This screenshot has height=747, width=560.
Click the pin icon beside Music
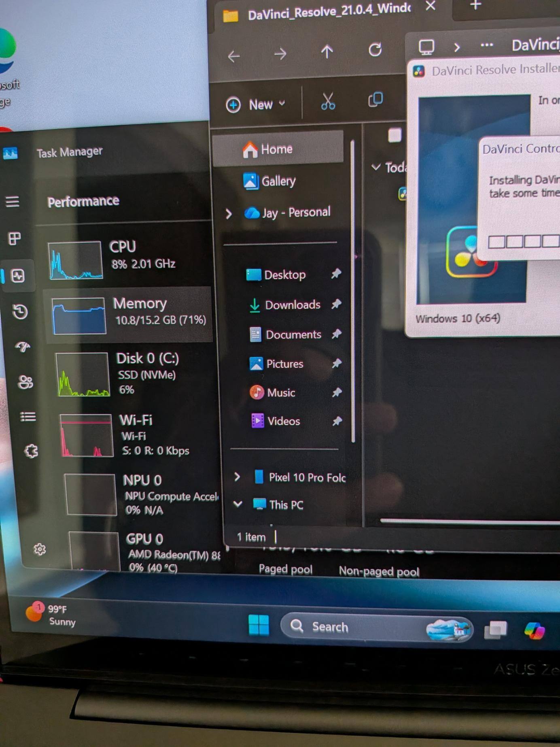[337, 392]
